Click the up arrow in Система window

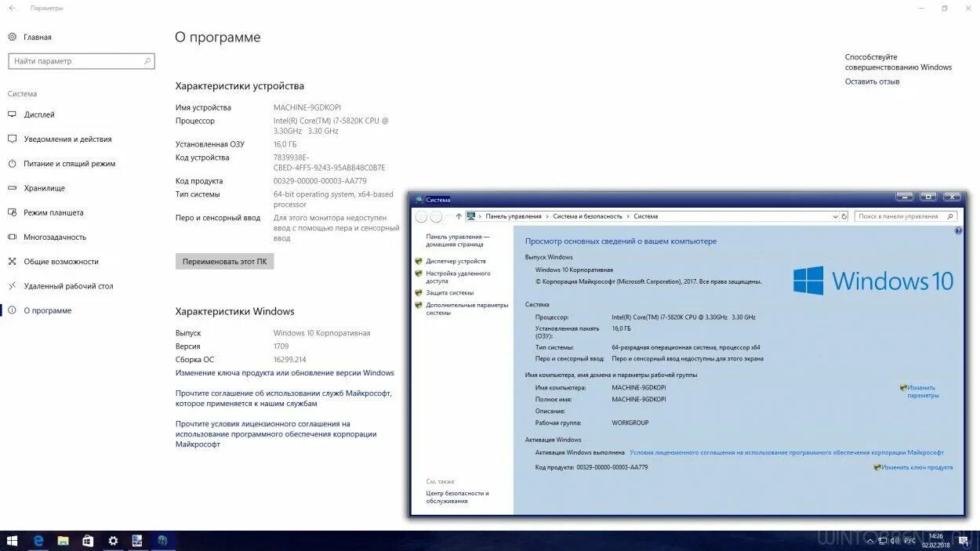point(459,216)
